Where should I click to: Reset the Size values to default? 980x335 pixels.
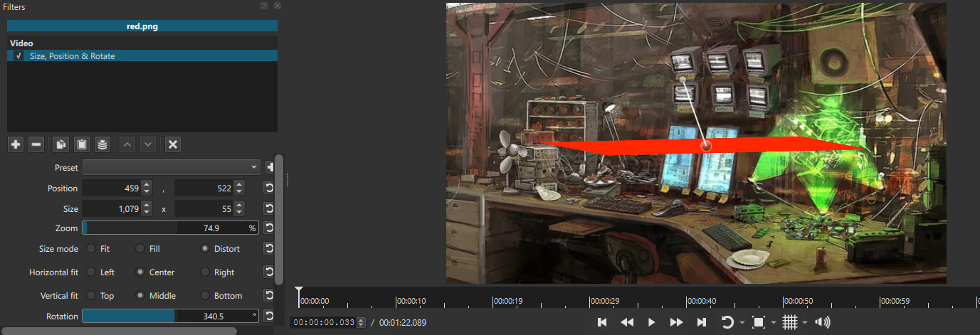pyautogui.click(x=269, y=209)
